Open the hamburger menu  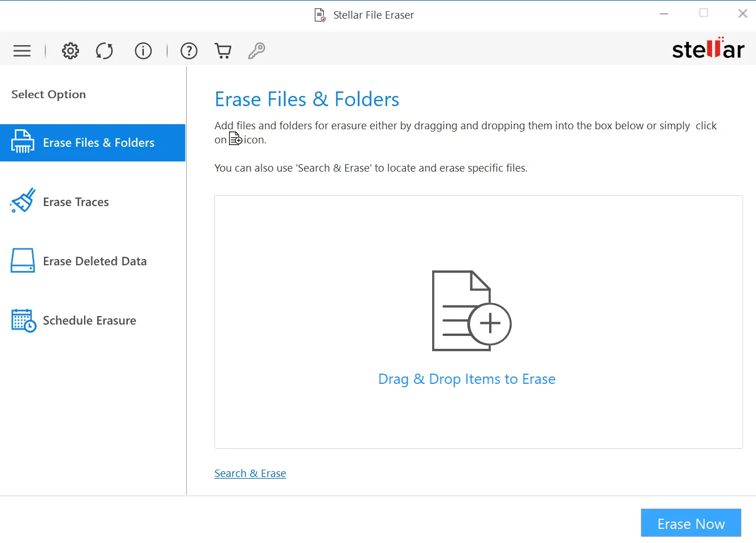click(22, 51)
